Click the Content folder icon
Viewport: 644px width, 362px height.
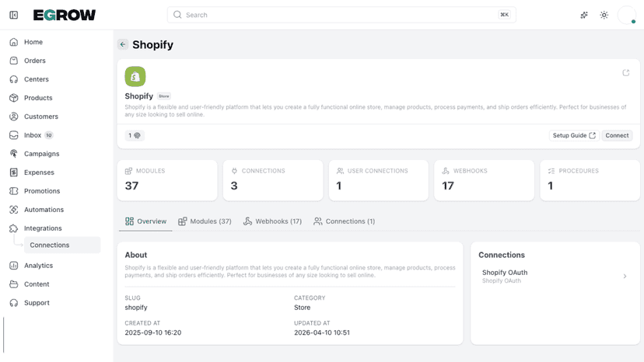point(13,284)
